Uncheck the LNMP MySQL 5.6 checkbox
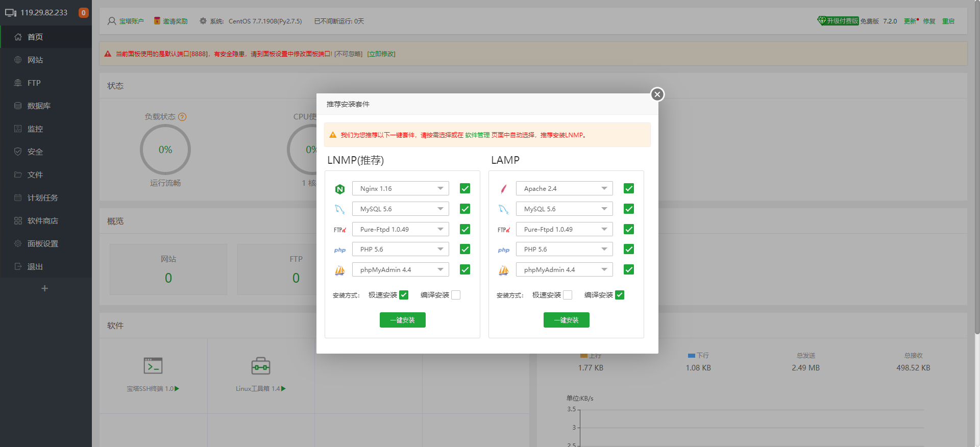Image resolution: width=980 pixels, height=447 pixels. click(465, 209)
